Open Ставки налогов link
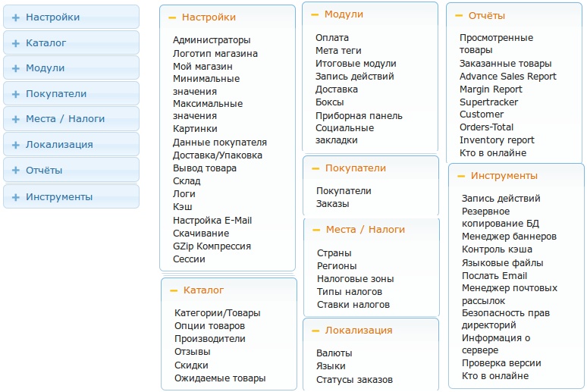The image size is (587, 392). pos(353,305)
